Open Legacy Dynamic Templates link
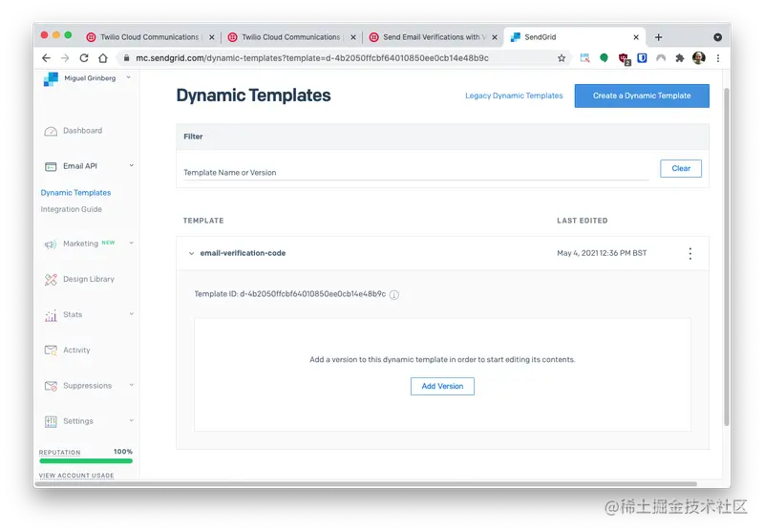This screenshot has height=532, width=764. 514,96
